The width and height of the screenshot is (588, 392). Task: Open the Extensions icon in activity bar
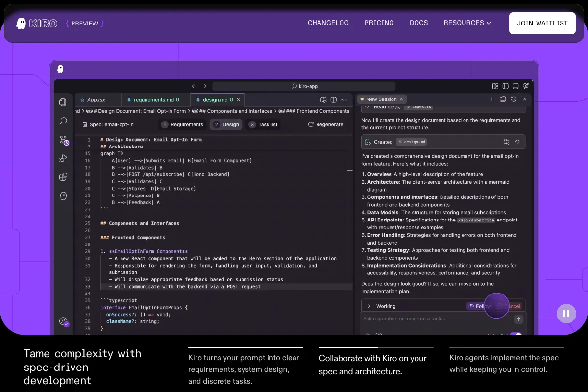coord(63,177)
